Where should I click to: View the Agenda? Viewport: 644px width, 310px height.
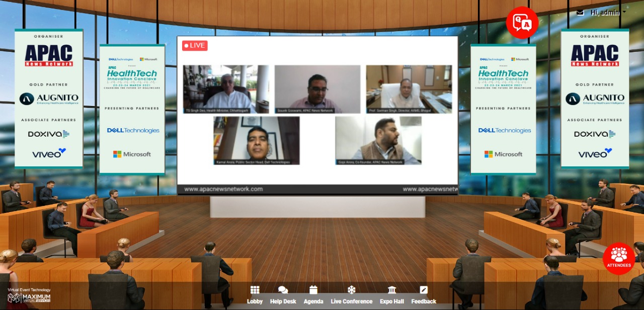[313, 295]
